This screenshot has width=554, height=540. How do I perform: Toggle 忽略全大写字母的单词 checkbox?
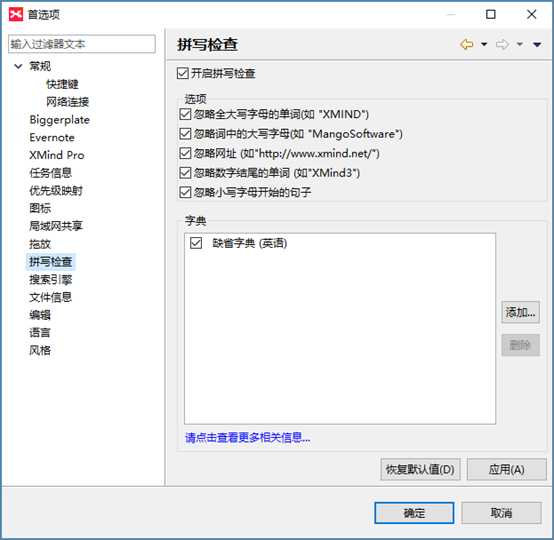pyautogui.click(x=185, y=114)
